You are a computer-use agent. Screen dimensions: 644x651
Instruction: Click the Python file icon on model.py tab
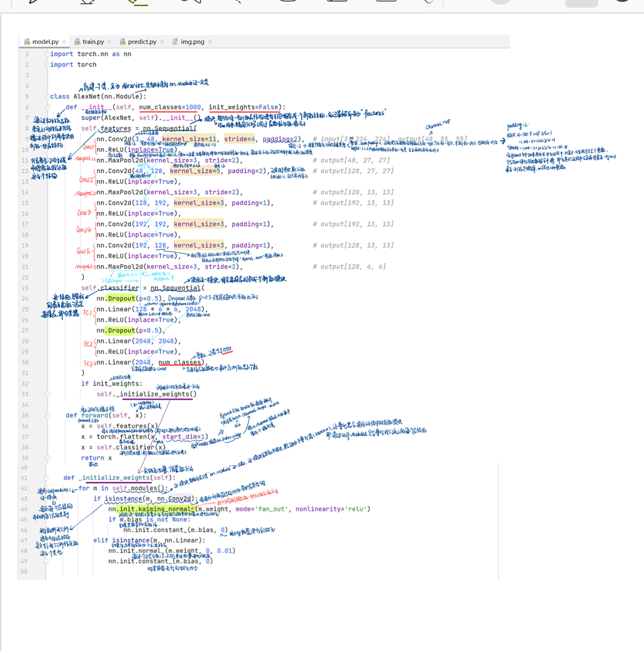pyautogui.click(x=27, y=41)
